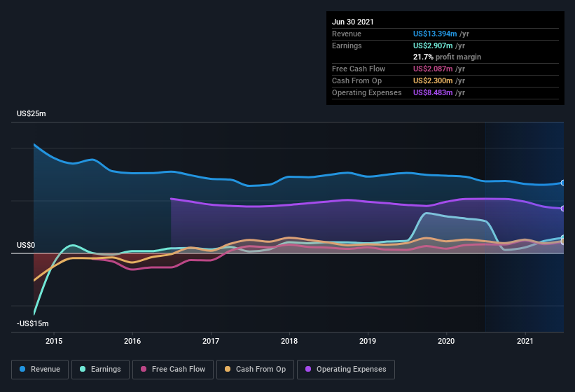Click the Earnings value US$2.907m in tooltip
This screenshot has height=392, width=575.
(x=433, y=45)
